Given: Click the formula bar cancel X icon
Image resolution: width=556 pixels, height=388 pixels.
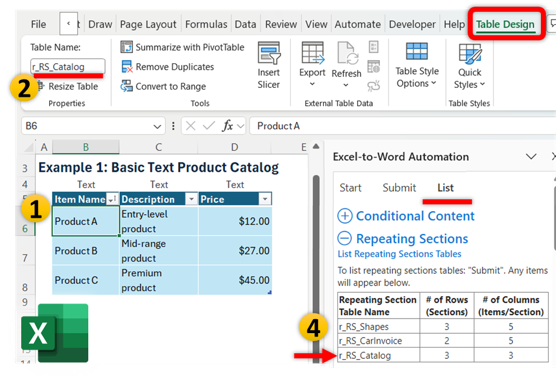Looking at the screenshot, I should tap(190, 126).
